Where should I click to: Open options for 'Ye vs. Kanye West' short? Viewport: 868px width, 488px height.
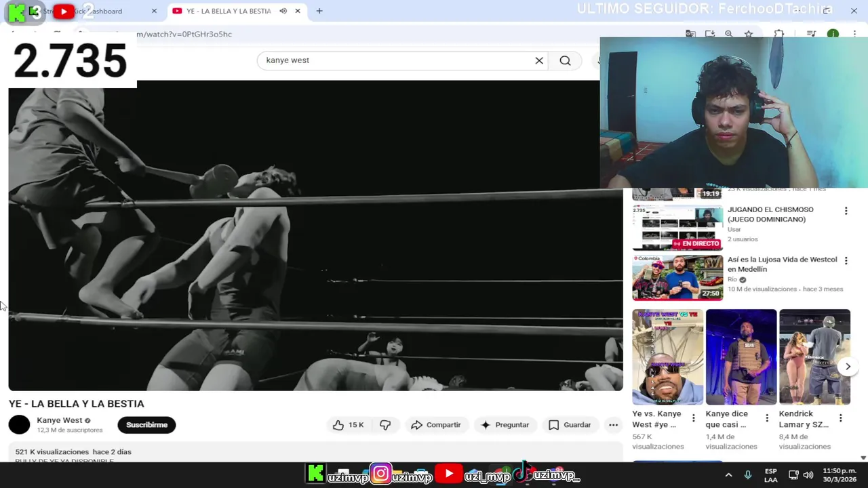click(693, 418)
